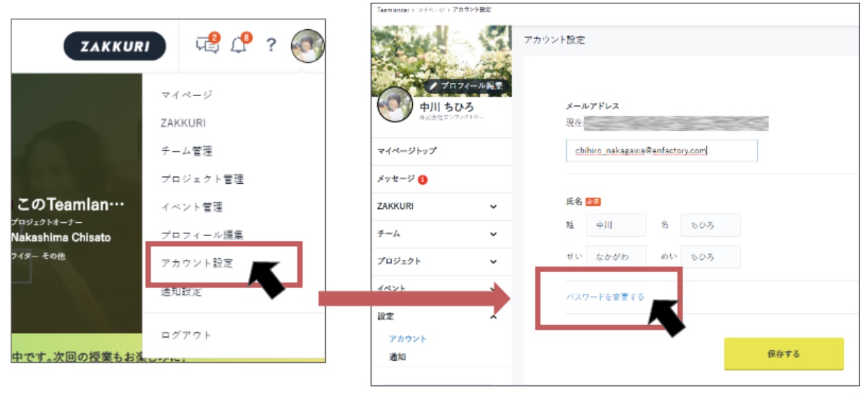The width and height of the screenshot is (868, 398).
Task: Select アカウント設定 in the menu
Action: (x=197, y=263)
